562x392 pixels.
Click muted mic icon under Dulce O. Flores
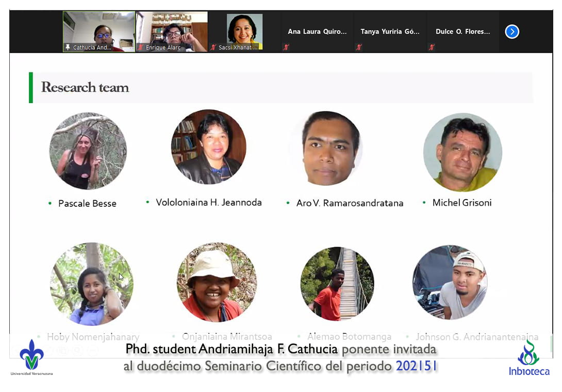[432, 47]
